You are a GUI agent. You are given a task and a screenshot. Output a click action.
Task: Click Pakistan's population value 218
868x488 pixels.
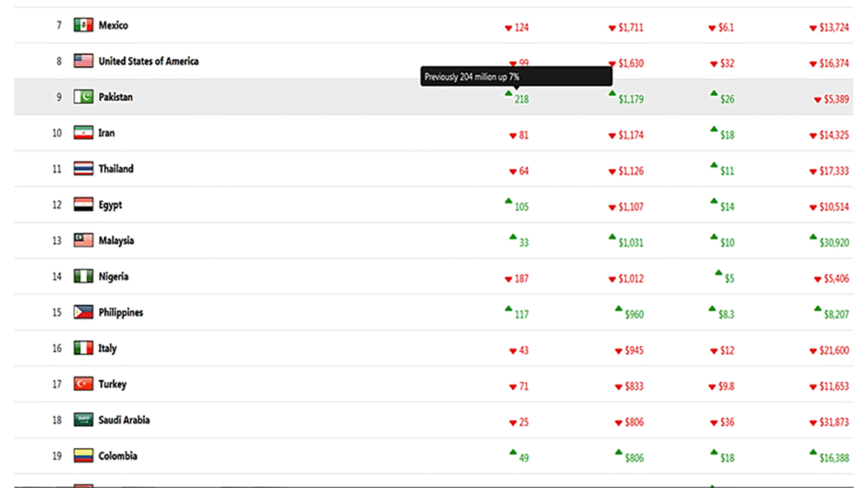point(521,100)
